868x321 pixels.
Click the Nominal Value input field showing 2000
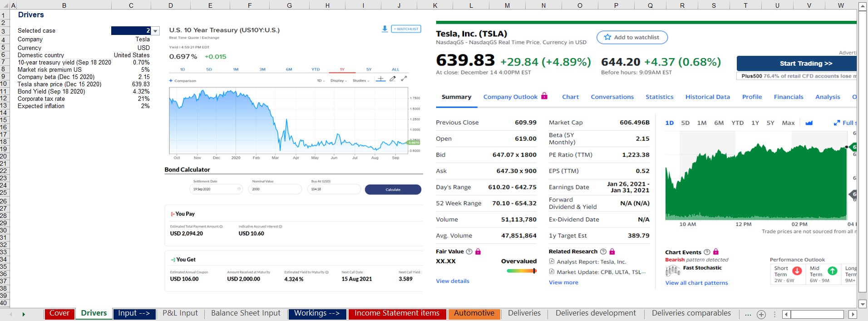[275, 189]
